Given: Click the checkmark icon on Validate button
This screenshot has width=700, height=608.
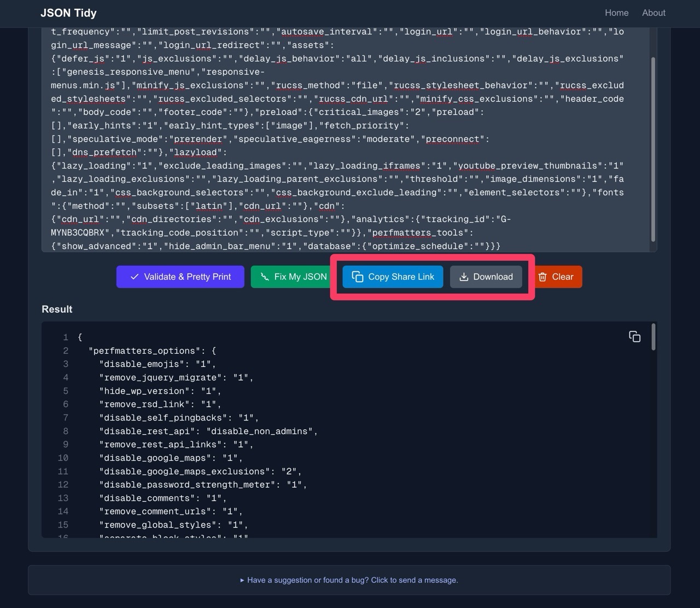Looking at the screenshot, I should click(135, 277).
